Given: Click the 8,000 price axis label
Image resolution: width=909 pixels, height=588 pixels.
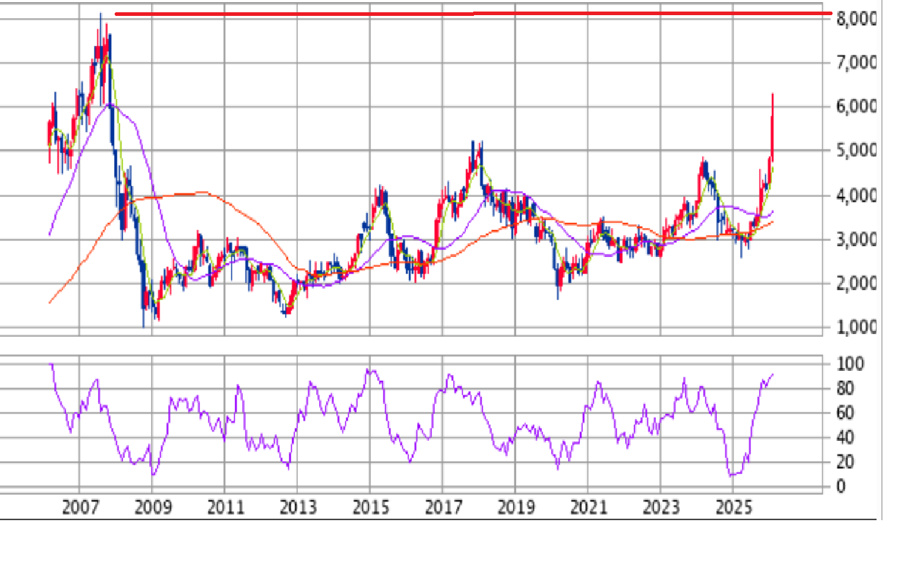Looking at the screenshot, I should (x=856, y=19).
